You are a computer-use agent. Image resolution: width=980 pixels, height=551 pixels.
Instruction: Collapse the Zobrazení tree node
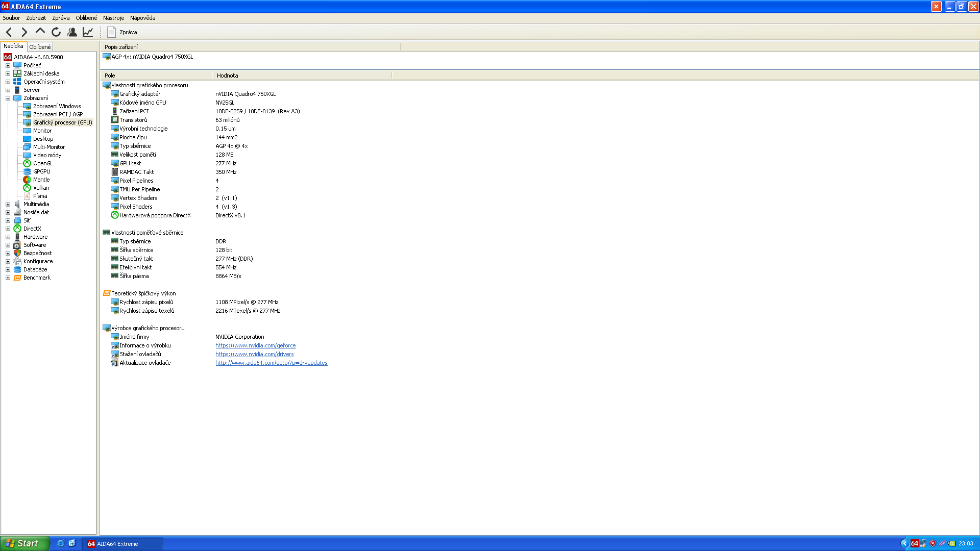click(8, 98)
